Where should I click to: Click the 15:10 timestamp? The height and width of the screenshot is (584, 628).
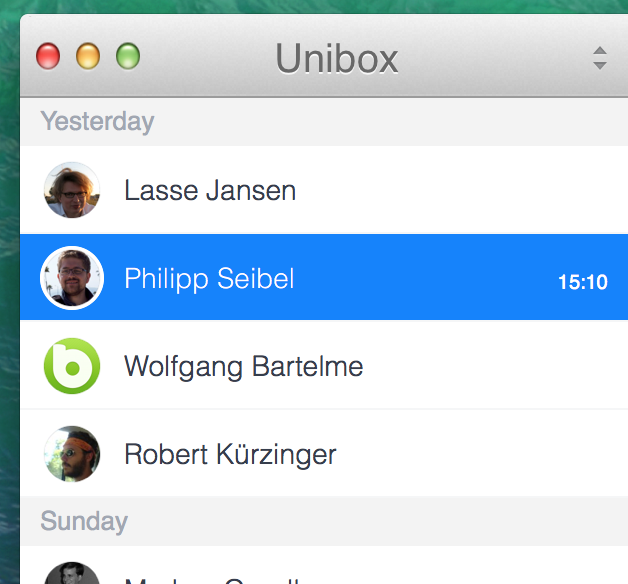coord(583,282)
